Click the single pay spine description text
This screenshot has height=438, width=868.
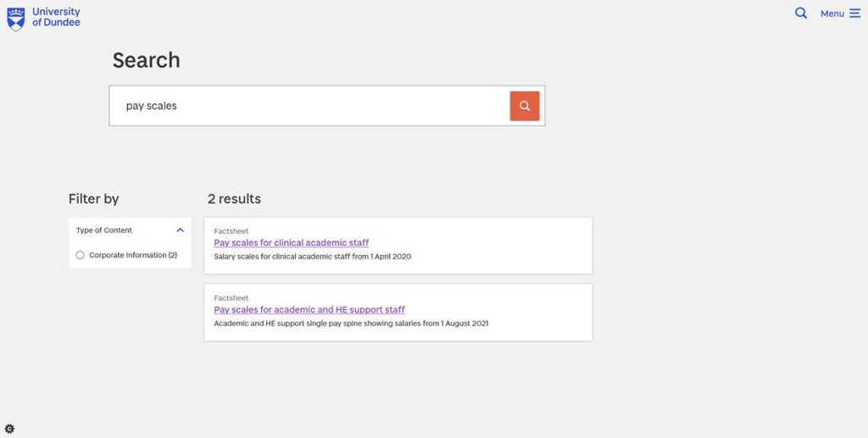click(x=351, y=324)
